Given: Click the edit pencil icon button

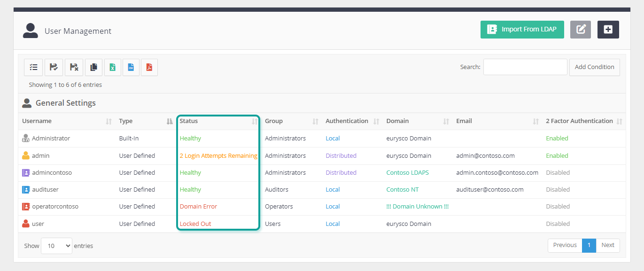Looking at the screenshot, I should pos(581,29).
